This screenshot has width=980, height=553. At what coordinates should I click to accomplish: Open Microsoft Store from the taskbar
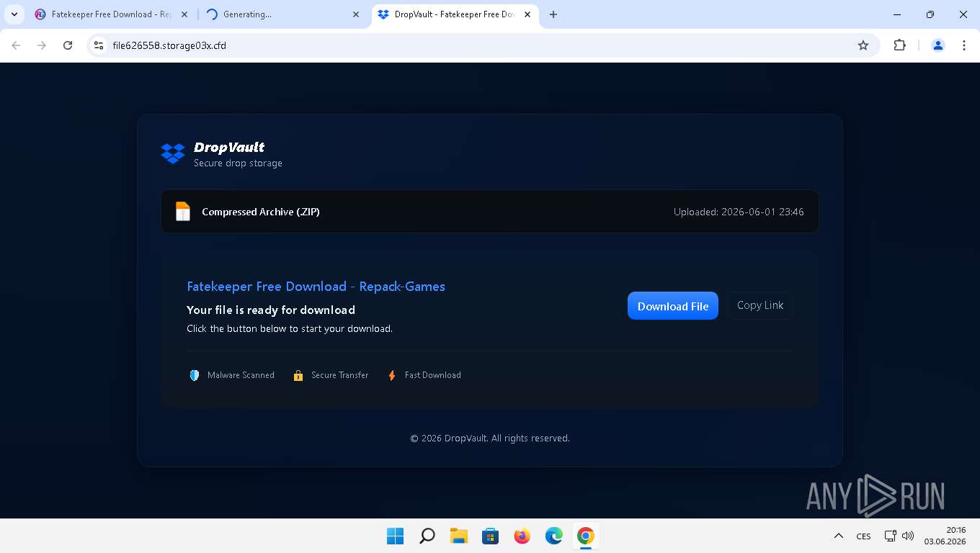click(491, 536)
